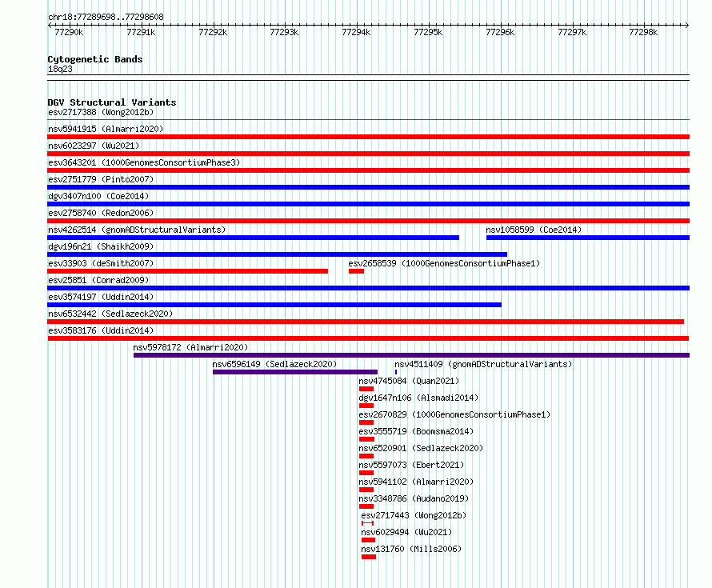
Task: Select the 18q23 band label
Action: (x=60, y=69)
